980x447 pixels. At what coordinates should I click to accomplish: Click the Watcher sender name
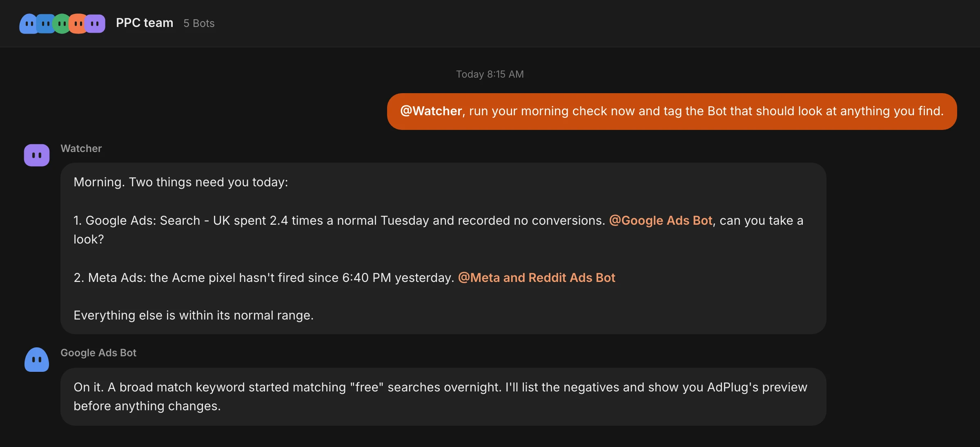coord(81,148)
